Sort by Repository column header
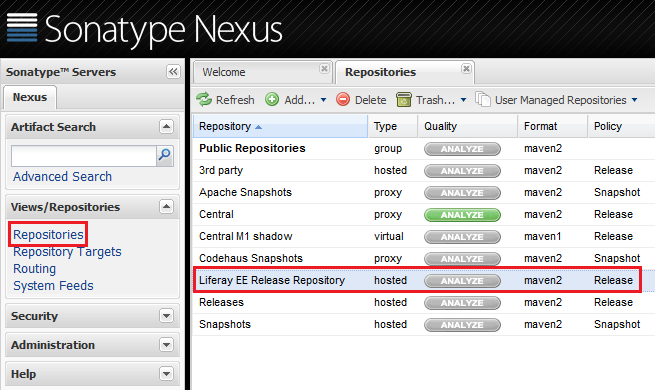 [x=280, y=126]
